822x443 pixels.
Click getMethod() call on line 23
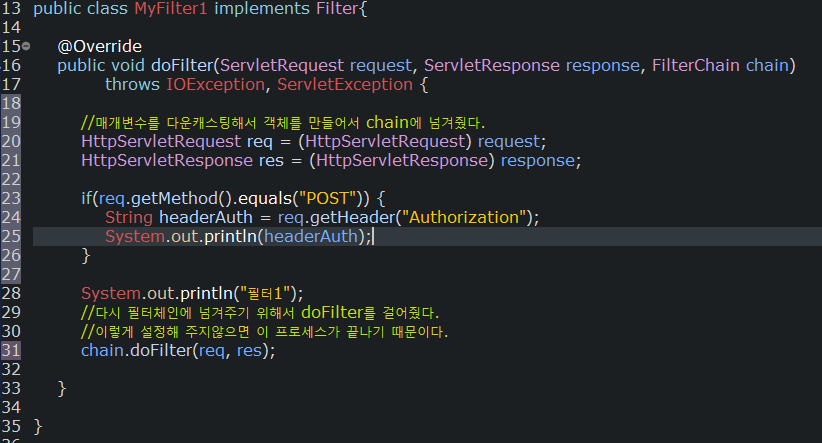coord(181,199)
